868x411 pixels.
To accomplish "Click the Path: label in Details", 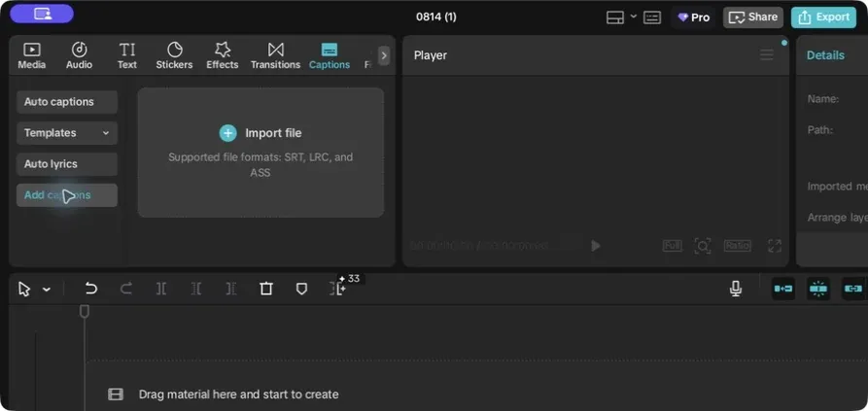I will [x=820, y=130].
